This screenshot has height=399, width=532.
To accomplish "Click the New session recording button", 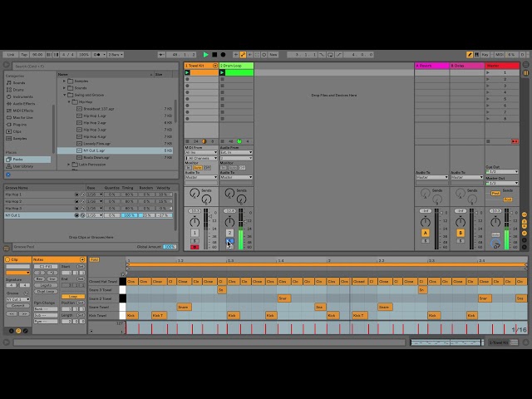I will tap(273, 55).
